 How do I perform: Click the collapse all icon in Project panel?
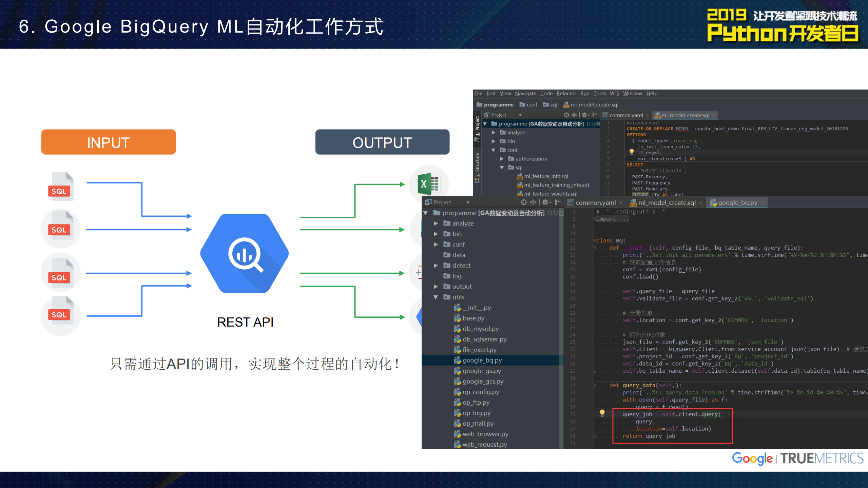pyautogui.click(x=533, y=202)
